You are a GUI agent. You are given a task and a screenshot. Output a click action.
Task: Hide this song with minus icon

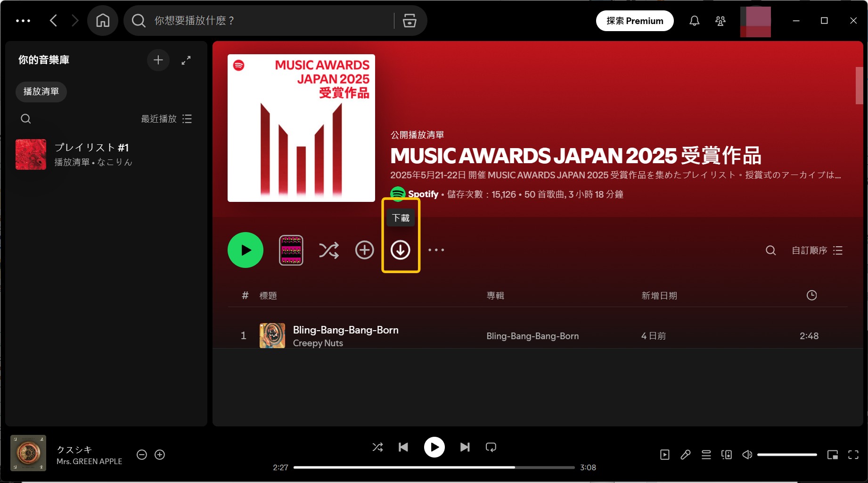[x=142, y=455]
